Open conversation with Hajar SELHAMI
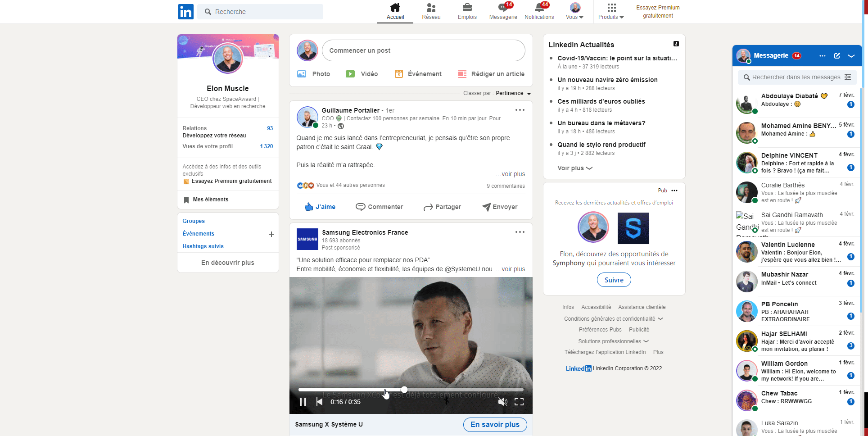The image size is (868, 436). tap(796, 341)
